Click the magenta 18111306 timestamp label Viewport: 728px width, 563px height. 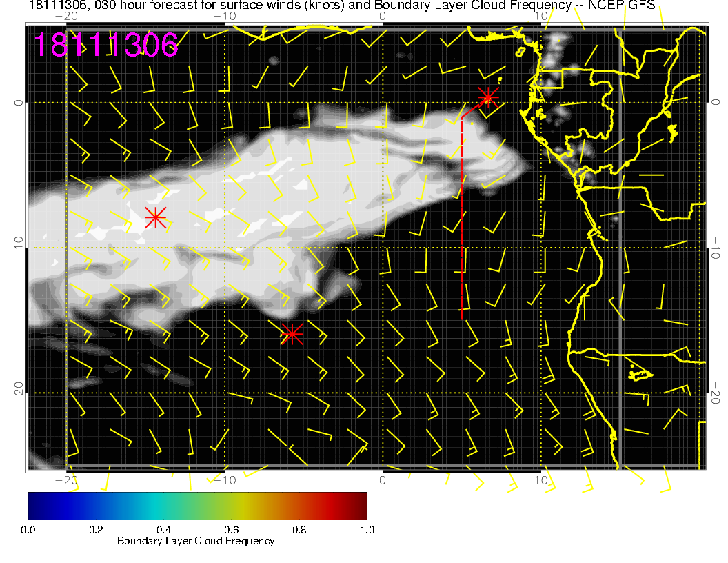click(106, 45)
